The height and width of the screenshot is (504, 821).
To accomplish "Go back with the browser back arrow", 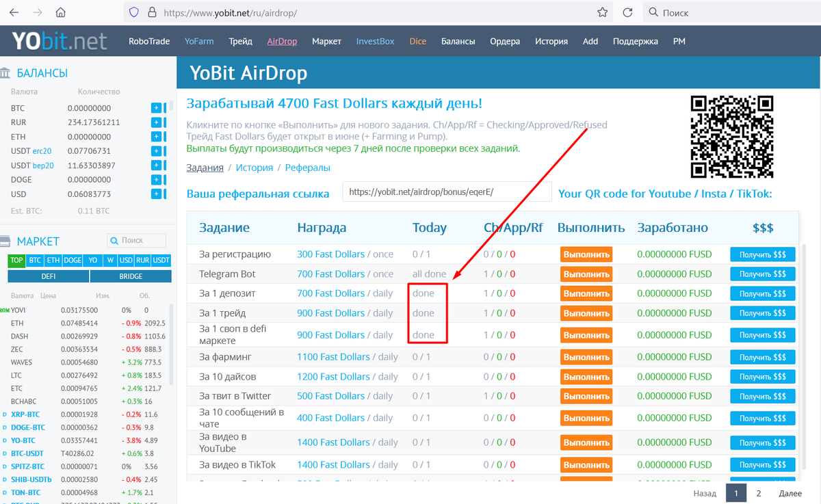I will coord(14,12).
